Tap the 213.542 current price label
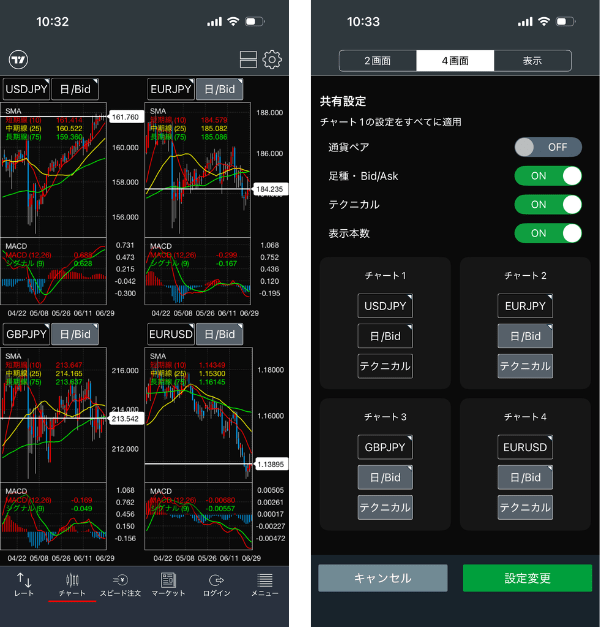Screen dimensions: 600x627 pos(126,419)
